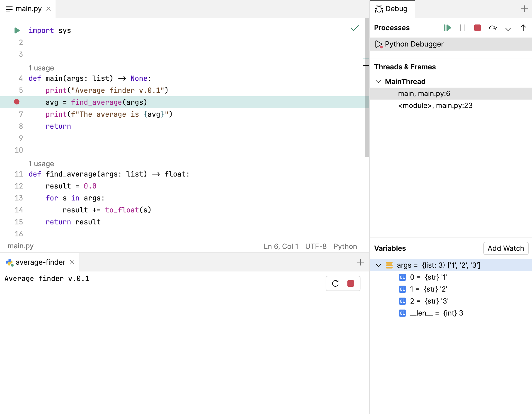Switch to the main.py editor tab
532x414 pixels.
[x=29, y=9]
